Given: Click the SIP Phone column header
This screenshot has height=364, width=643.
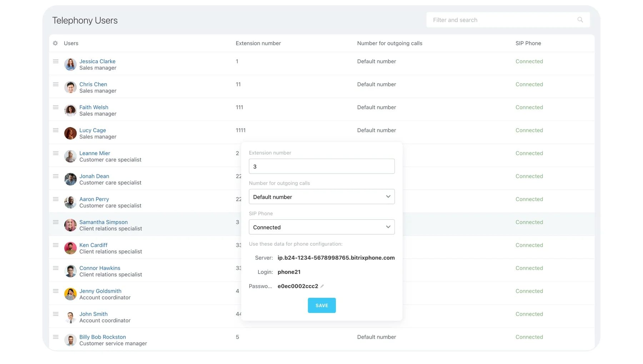Looking at the screenshot, I should (x=528, y=43).
